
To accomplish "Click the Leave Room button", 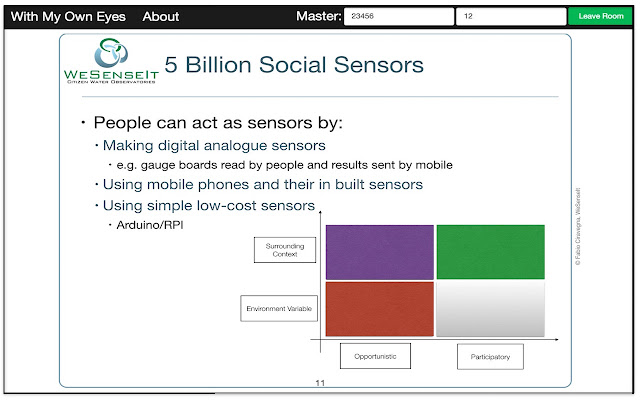I will point(601,16).
